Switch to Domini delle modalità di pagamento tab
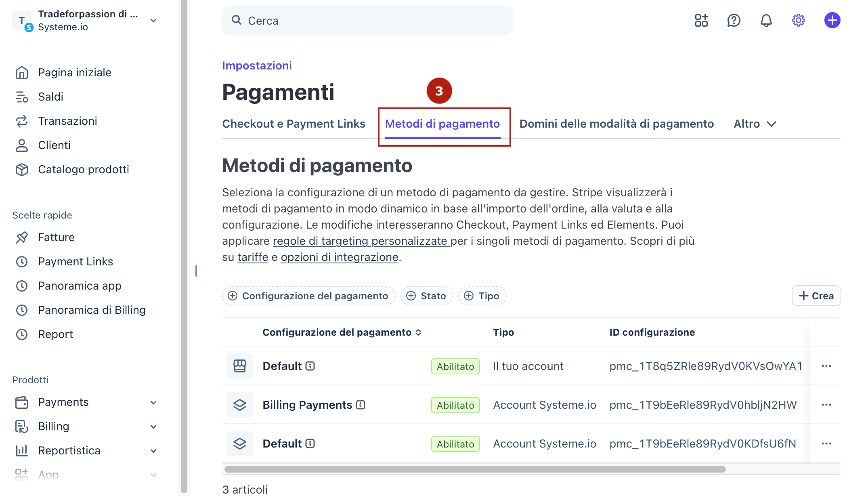 tap(616, 124)
